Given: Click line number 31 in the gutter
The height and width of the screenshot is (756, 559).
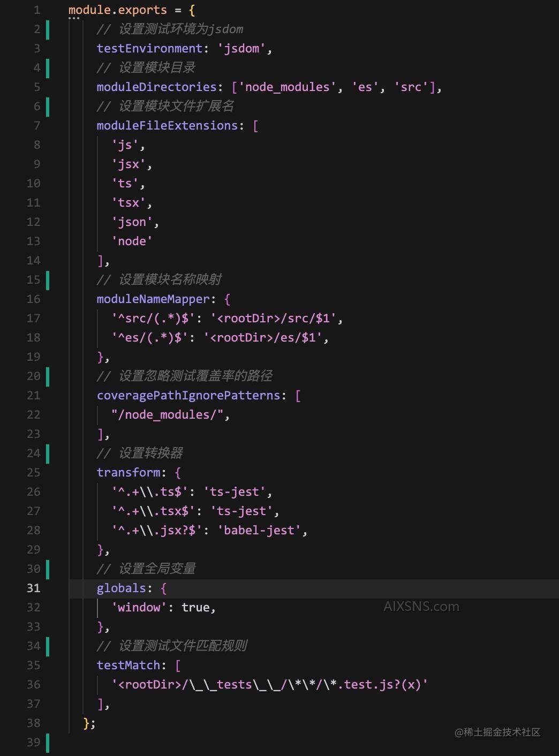Looking at the screenshot, I should 33,588.
